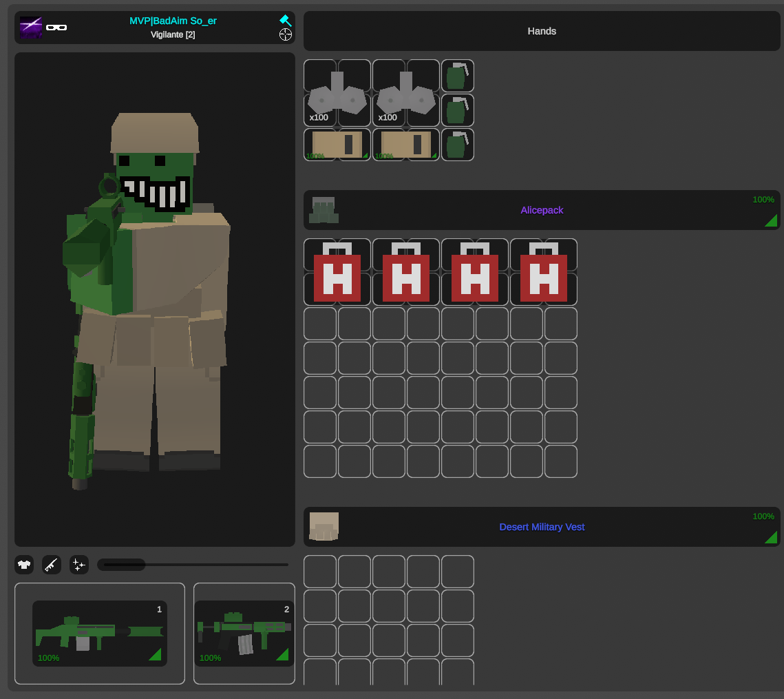Select the second x100 gray item stack

coord(406,94)
